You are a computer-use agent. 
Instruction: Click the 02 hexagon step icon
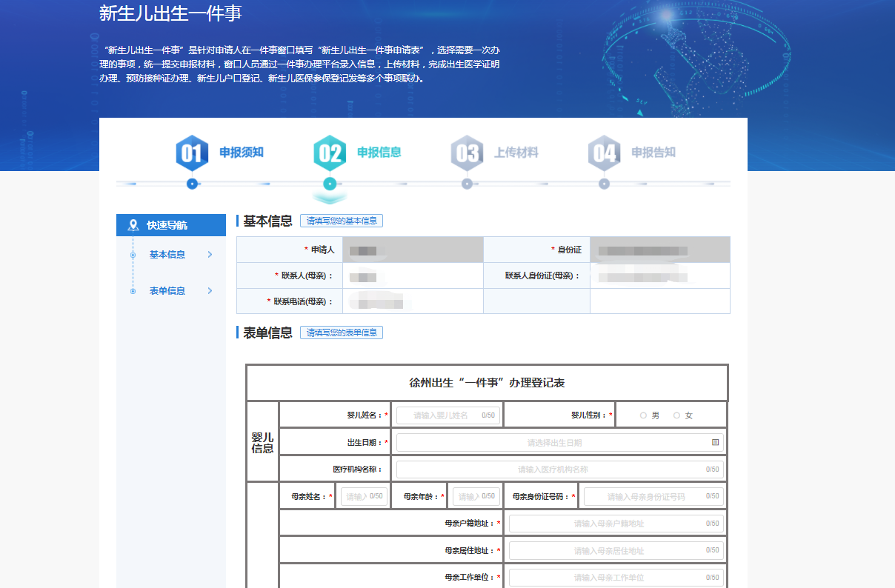tap(330, 153)
